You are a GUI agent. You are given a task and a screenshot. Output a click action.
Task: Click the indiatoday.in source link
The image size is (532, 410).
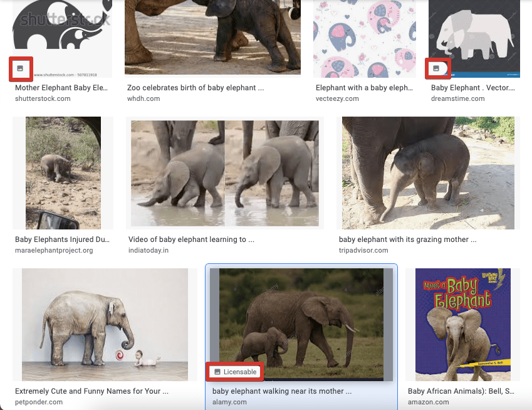(149, 250)
